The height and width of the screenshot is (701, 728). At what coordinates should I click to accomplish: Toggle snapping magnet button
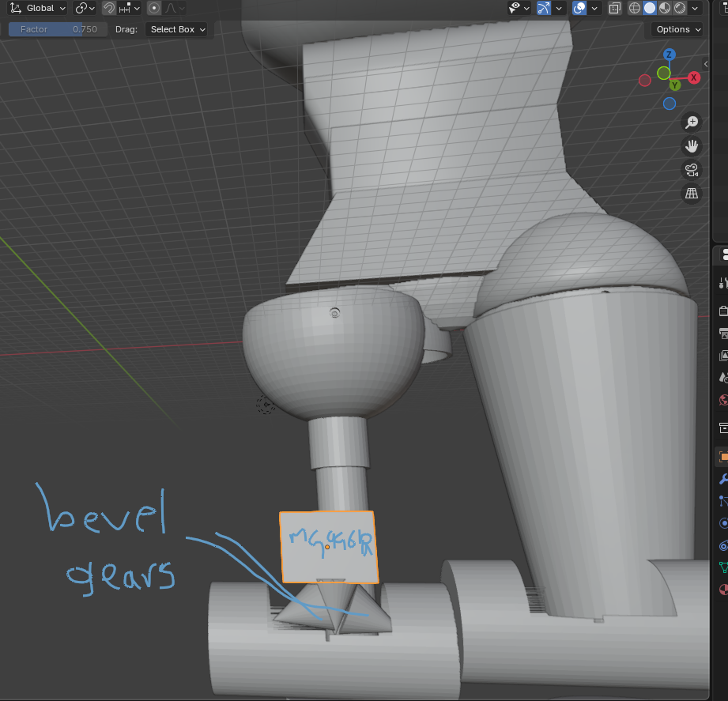pyautogui.click(x=109, y=8)
